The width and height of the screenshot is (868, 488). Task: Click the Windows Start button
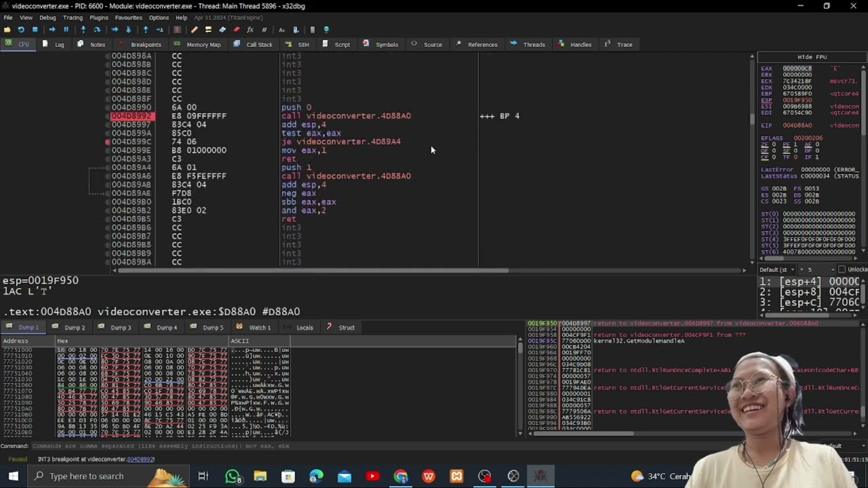click(13, 476)
